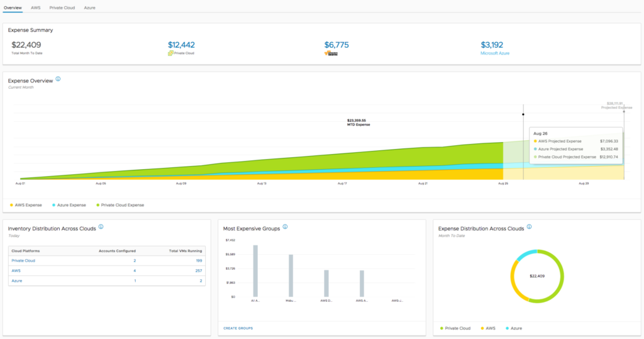Click Azure link in Cloud Platforms table
The width and height of the screenshot is (644, 339).
tap(17, 281)
